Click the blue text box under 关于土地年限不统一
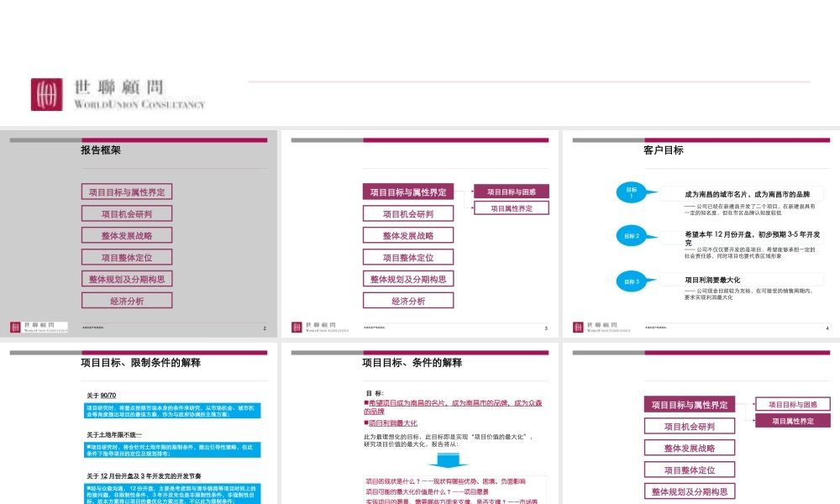This screenshot has width=840, height=504. tap(172, 450)
